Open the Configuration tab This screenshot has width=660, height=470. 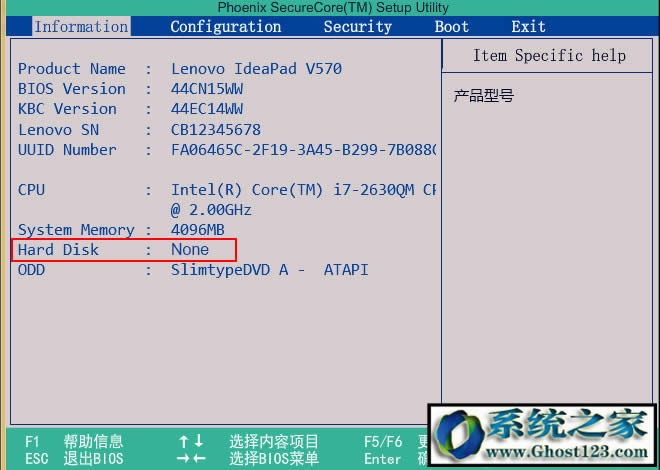click(226, 27)
